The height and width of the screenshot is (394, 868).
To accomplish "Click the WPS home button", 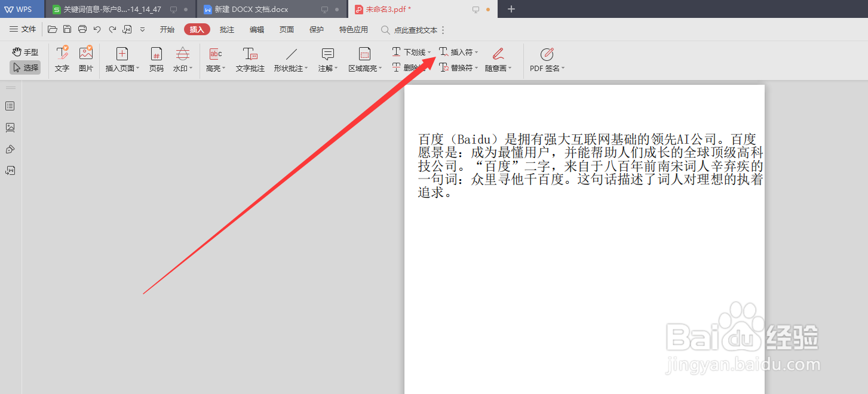I will (x=22, y=9).
